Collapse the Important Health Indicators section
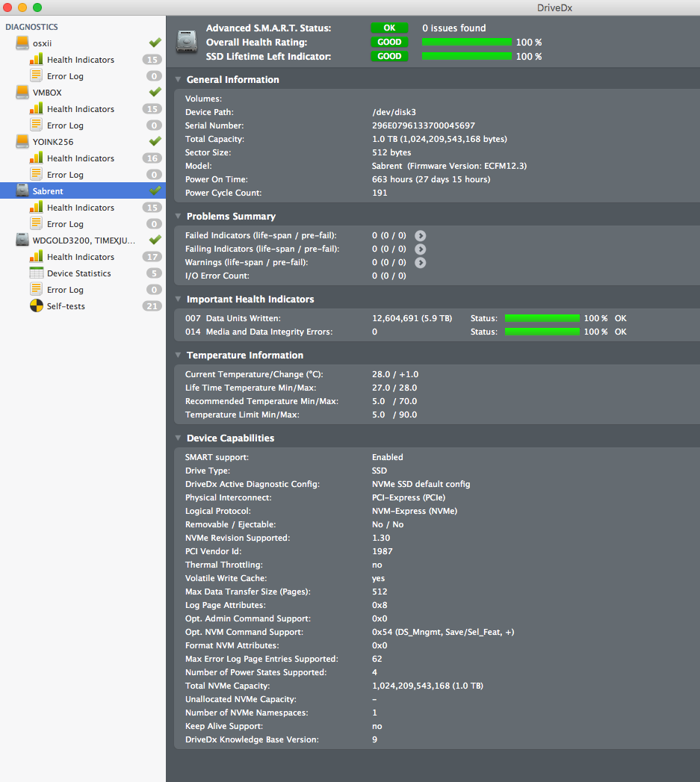700x782 pixels. click(x=178, y=300)
